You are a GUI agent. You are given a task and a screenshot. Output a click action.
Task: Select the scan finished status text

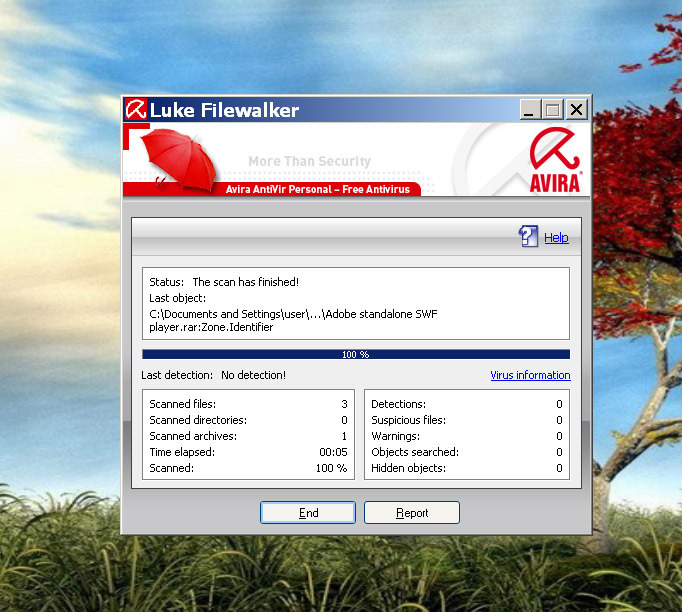(x=245, y=282)
